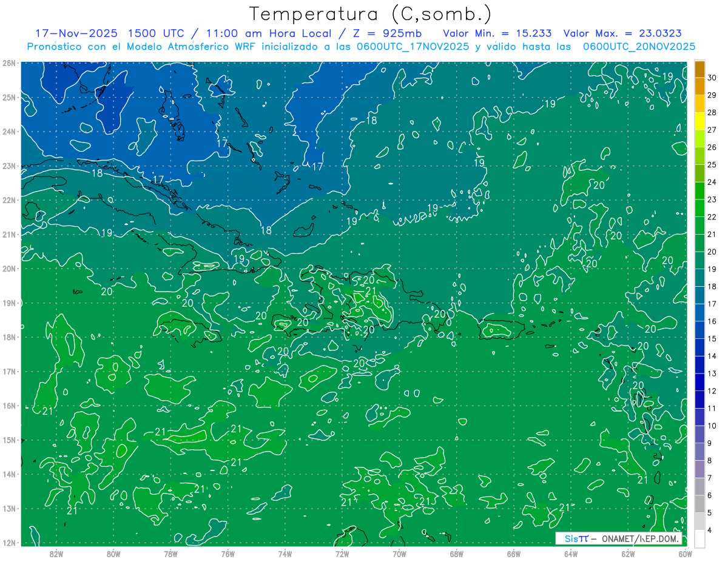Click the color scale label "29"
Screen dimensions: 728x562
(x=712, y=95)
